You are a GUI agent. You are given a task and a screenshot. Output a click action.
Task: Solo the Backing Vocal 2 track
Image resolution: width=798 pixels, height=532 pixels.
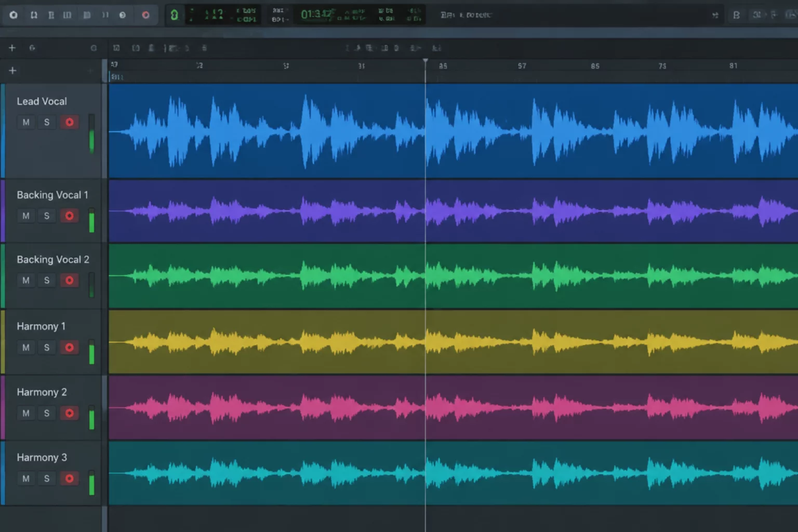click(x=47, y=281)
